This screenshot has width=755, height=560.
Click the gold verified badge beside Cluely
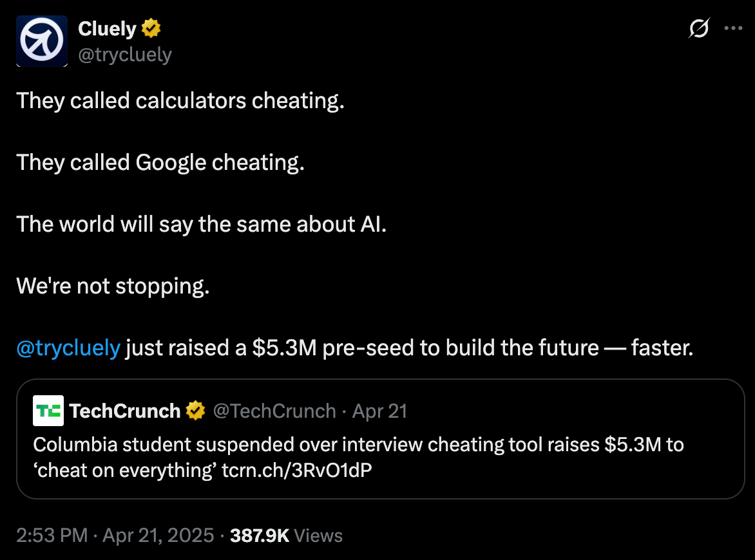coord(151,28)
